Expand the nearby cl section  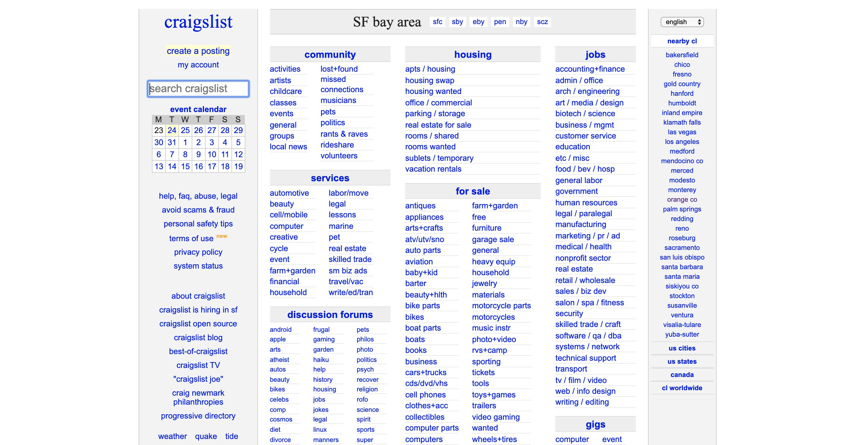coord(682,41)
